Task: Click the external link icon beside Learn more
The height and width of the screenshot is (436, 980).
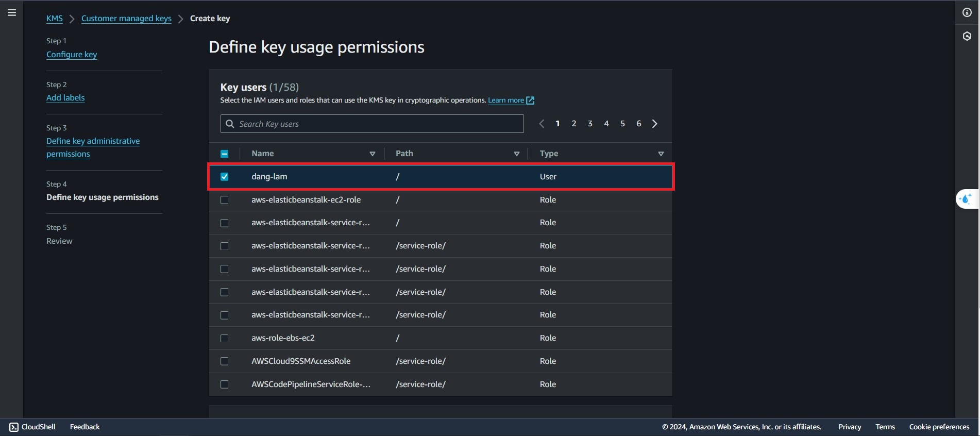Action: [530, 100]
